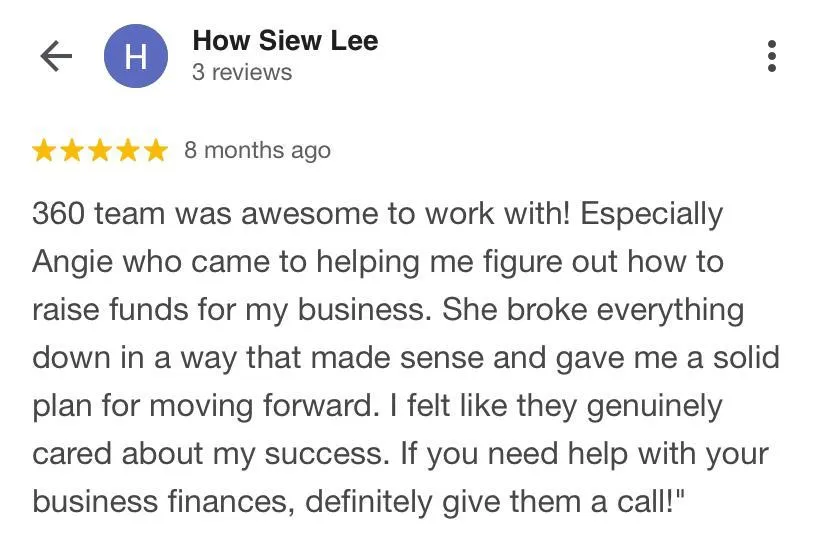Select the third yellow rating star
The height and width of the screenshot is (537, 828).
click(x=100, y=150)
